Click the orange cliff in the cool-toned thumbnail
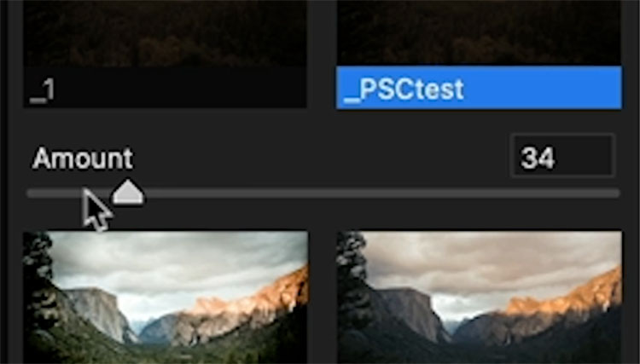Image resolution: width=640 pixels, height=364 pixels. tap(253, 299)
